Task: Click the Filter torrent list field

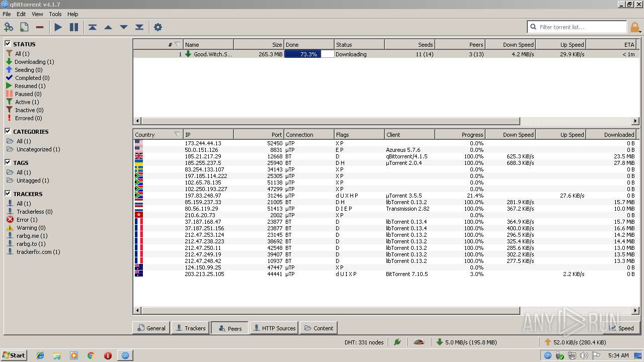Action: tap(582, 27)
